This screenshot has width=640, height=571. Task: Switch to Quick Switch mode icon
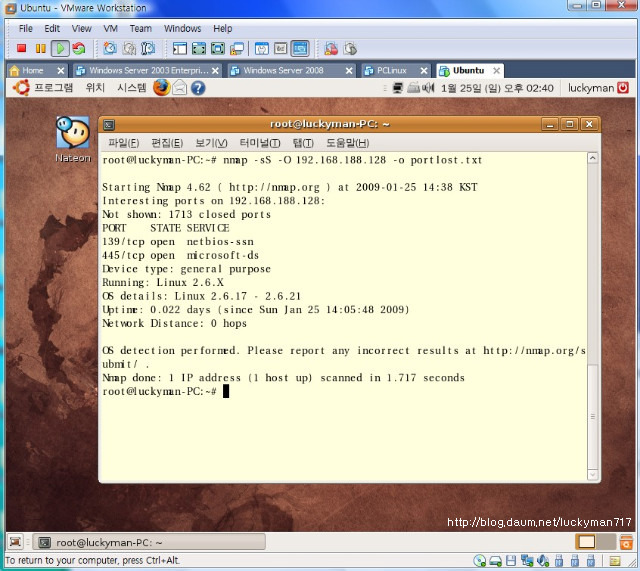click(x=199, y=49)
